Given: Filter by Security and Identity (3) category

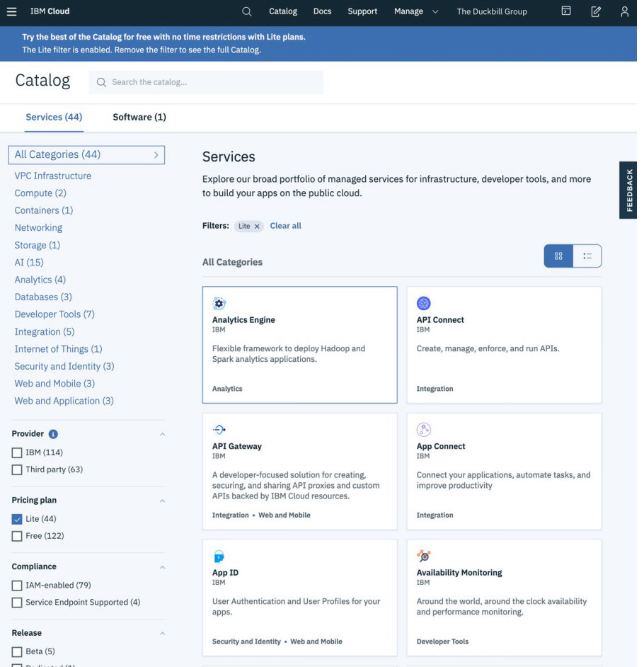Looking at the screenshot, I should (x=64, y=367).
